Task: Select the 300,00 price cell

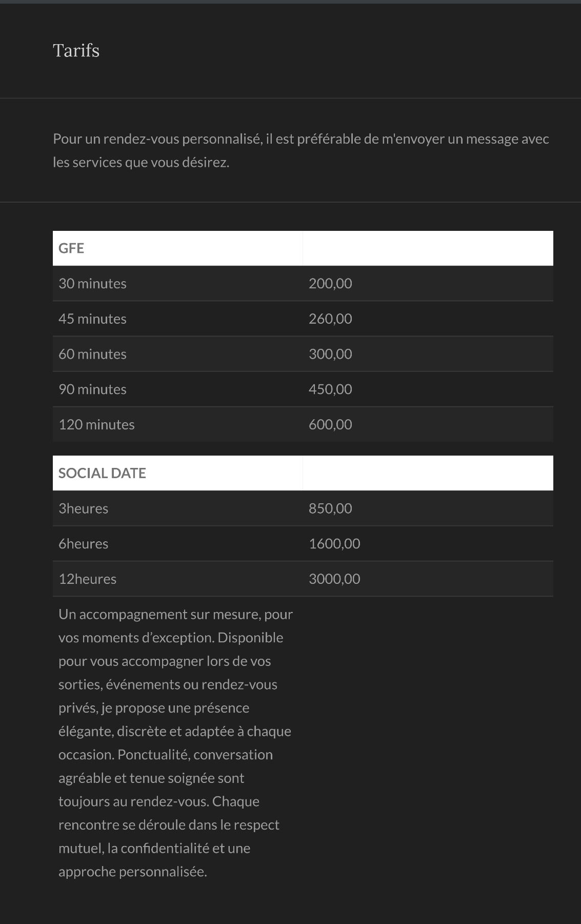Action: (330, 354)
